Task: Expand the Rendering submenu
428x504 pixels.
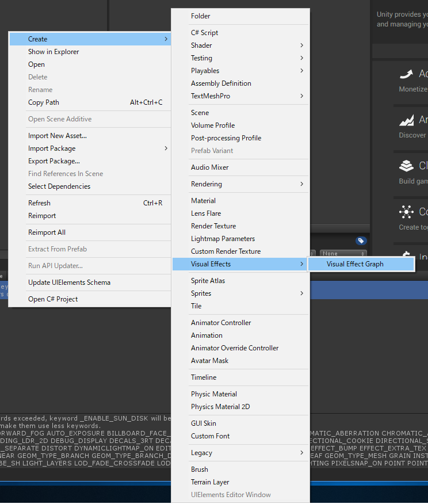Action: 240,184
